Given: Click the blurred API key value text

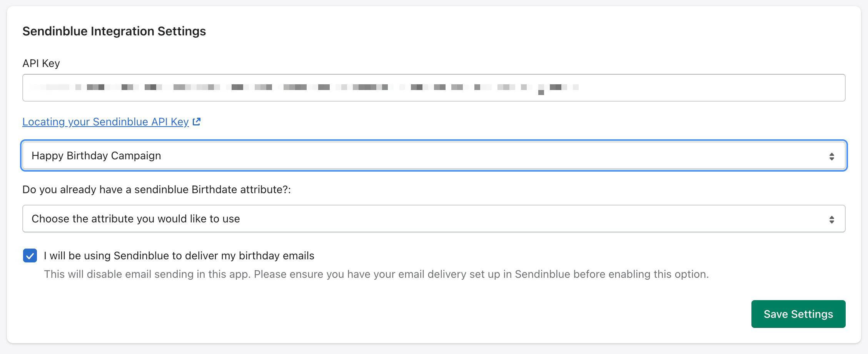Looking at the screenshot, I should click(304, 87).
